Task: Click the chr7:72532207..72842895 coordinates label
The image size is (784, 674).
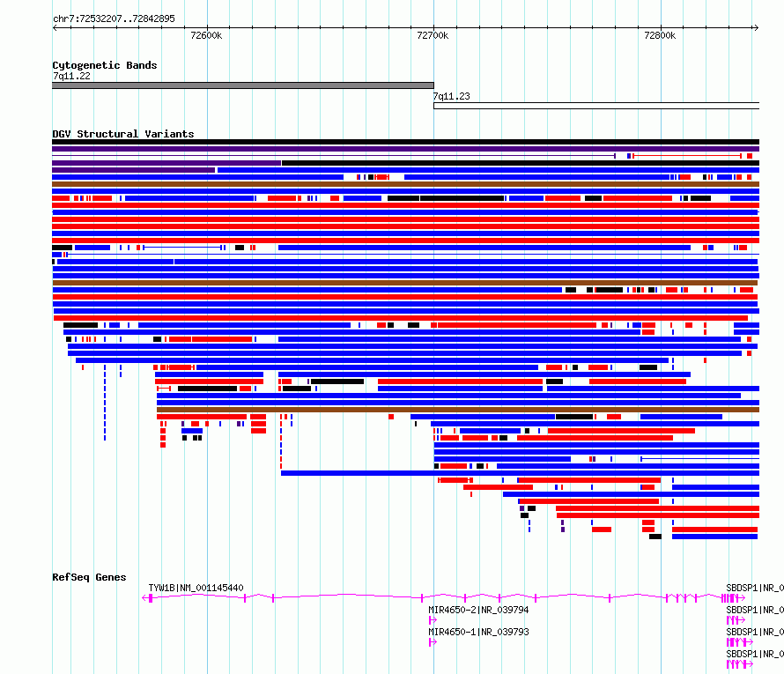Action: 114,19
